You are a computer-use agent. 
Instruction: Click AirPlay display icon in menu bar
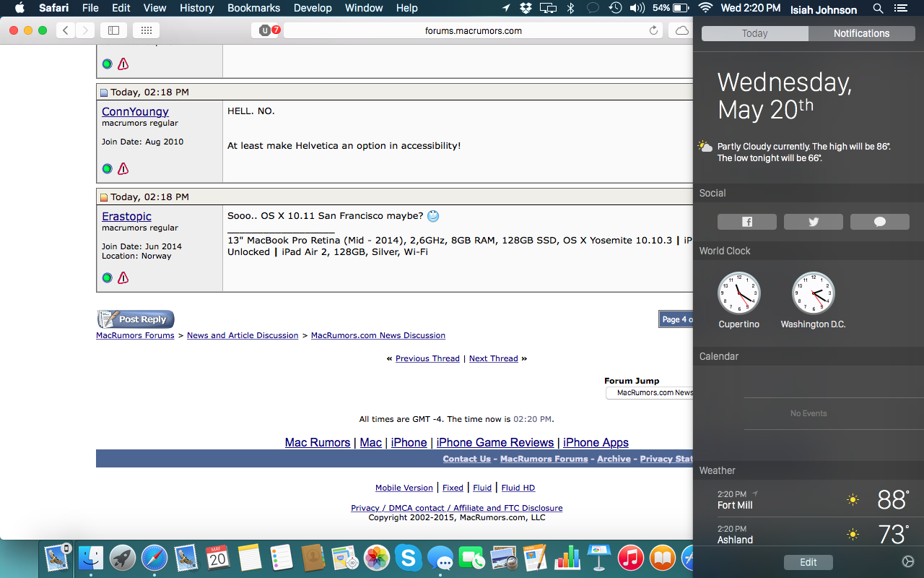click(548, 8)
